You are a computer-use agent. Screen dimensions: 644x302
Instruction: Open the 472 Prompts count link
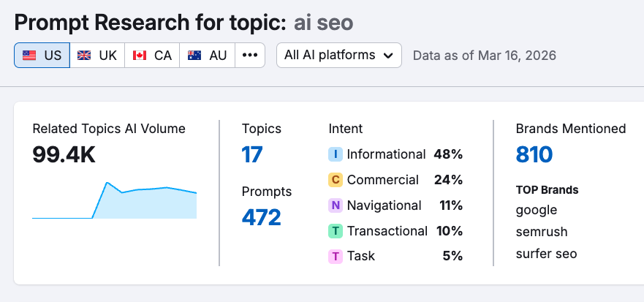pos(261,217)
